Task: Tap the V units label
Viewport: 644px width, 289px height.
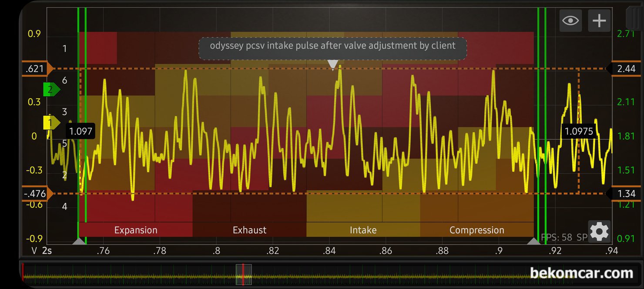Action: (x=34, y=251)
